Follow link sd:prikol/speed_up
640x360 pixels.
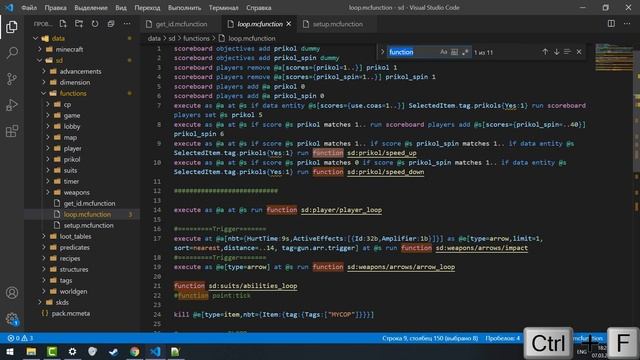pyautogui.click(x=382, y=153)
